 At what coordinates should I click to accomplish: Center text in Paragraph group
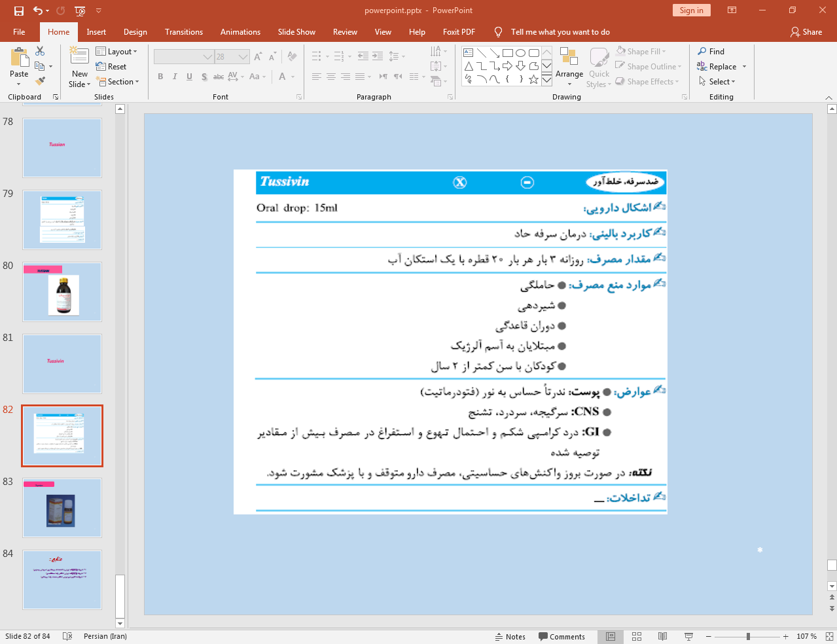pyautogui.click(x=331, y=77)
